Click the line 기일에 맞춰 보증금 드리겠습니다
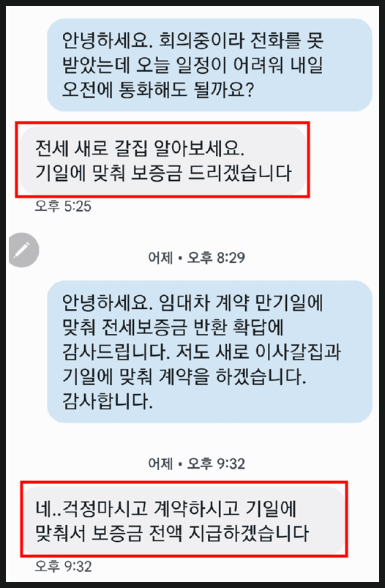The image size is (385, 588). (x=163, y=173)
